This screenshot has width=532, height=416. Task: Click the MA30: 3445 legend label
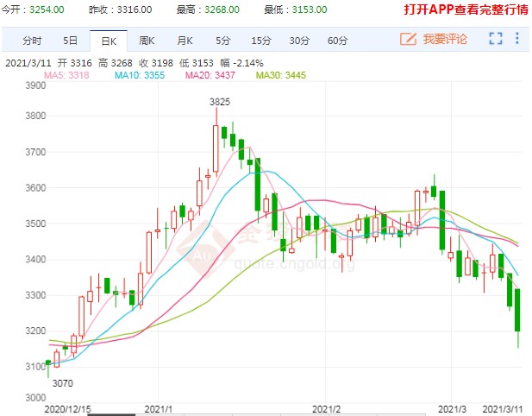pos(280,75)
